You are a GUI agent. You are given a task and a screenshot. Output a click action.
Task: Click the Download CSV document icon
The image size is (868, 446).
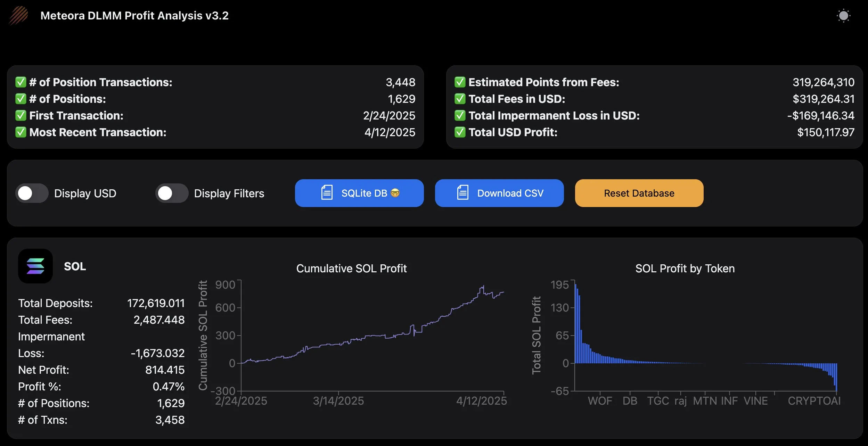point(462,192)
